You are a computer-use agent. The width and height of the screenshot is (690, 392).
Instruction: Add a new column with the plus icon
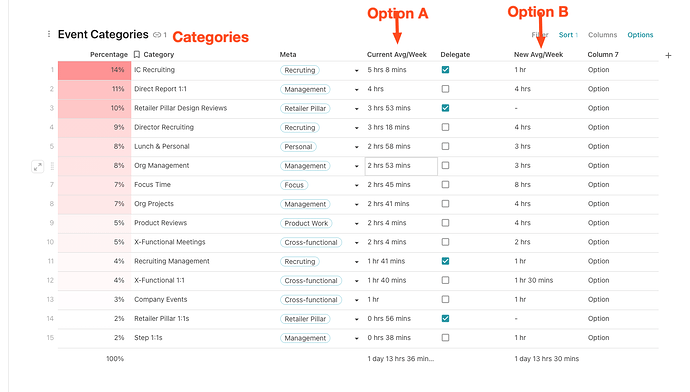pos(668,55)
